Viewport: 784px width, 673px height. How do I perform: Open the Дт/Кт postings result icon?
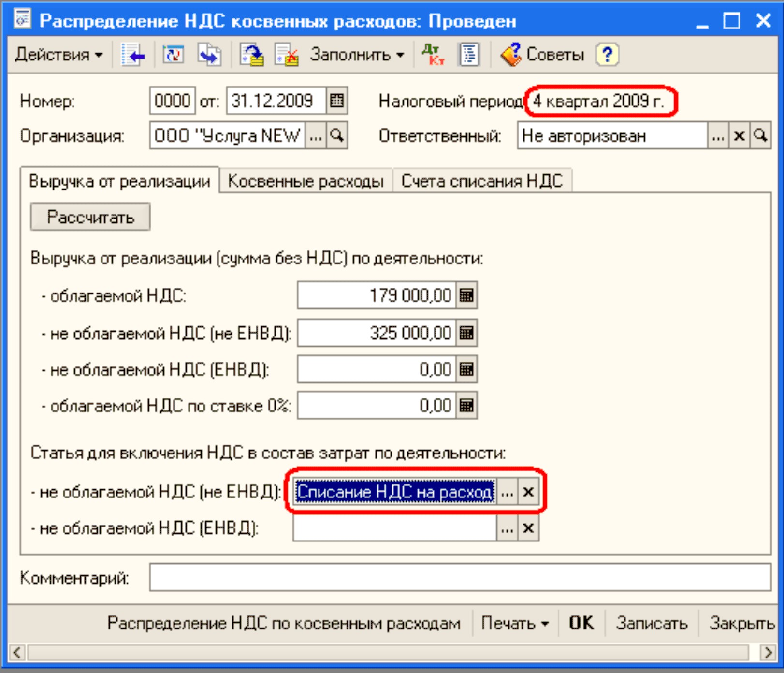433,54
